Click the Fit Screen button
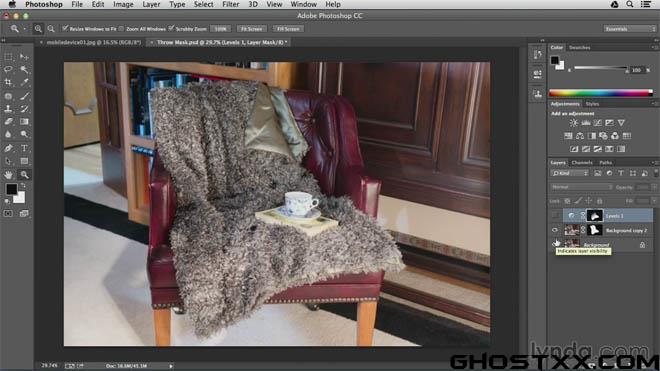Image resolution: width=660 pixels, height=371 pixels. pyautogui.click(x=252, y=29)
